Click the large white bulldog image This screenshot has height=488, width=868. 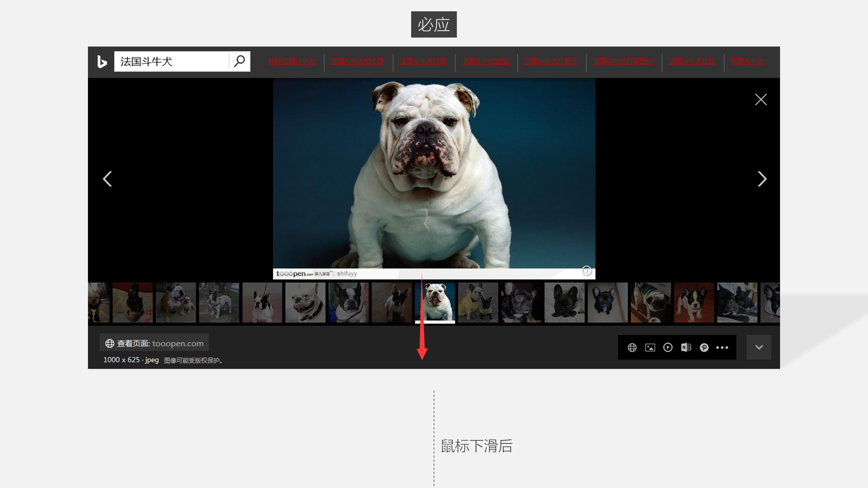pos(434,178)
